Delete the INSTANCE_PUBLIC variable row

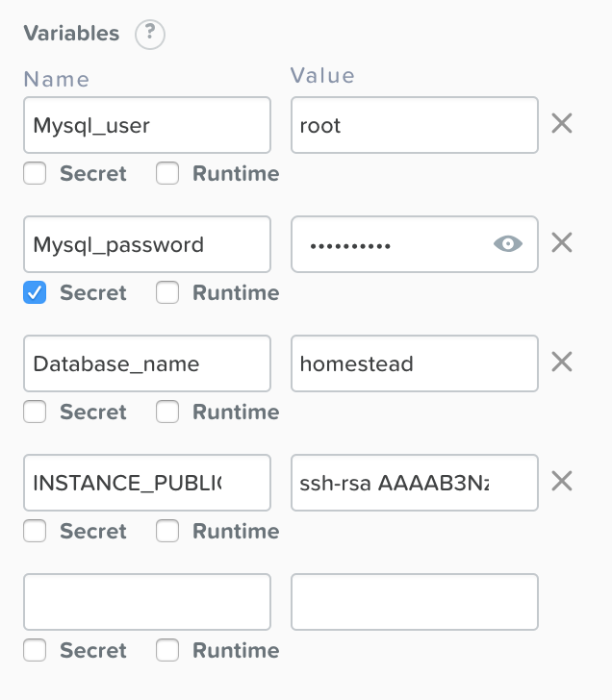tap(562, 481)
